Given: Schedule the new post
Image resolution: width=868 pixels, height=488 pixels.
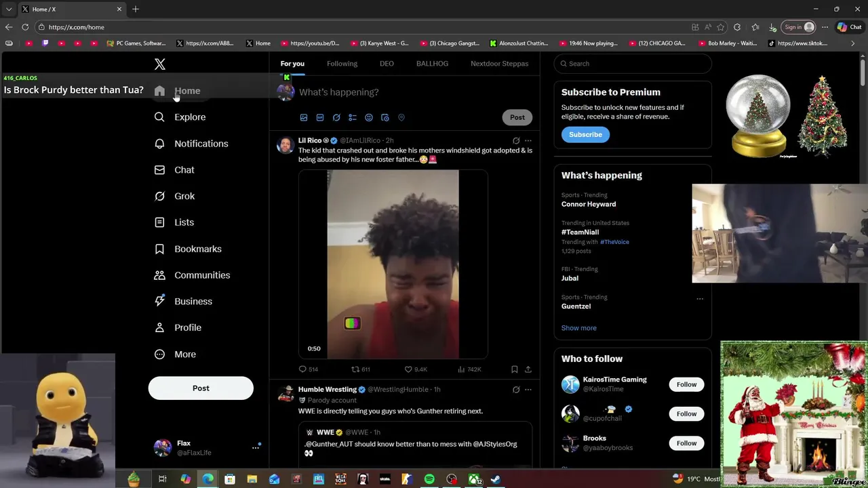Looking at the screenshot, I should click(x=385, y=117).
